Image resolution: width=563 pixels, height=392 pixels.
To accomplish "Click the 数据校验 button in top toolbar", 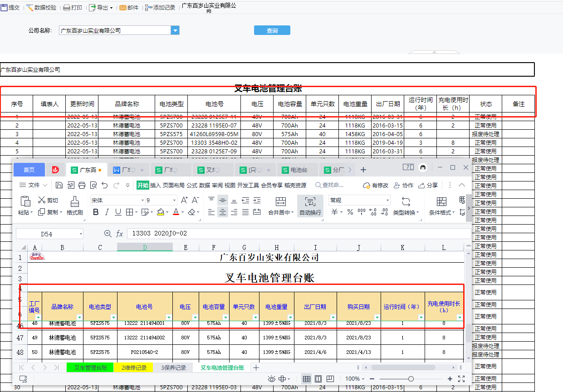I will click(41, 7).
